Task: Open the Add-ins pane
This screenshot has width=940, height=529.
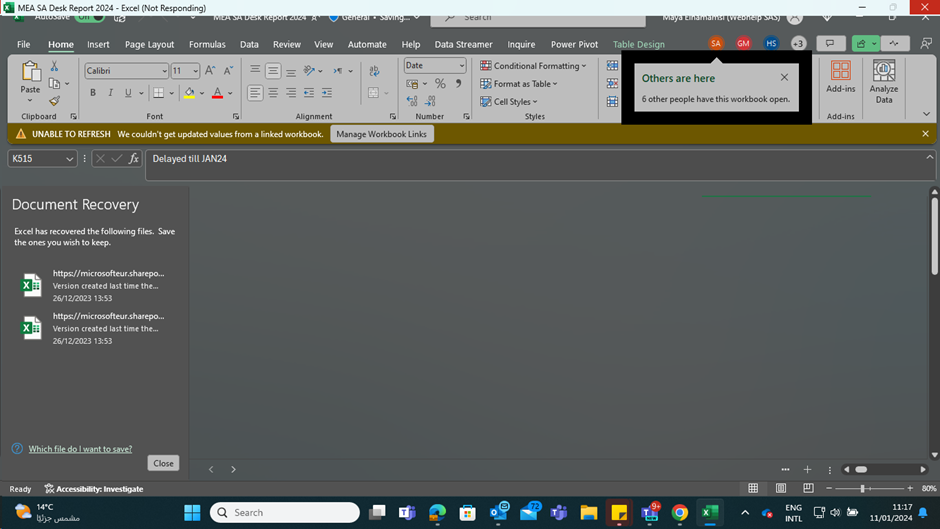Action: click(x=840, y=77)
